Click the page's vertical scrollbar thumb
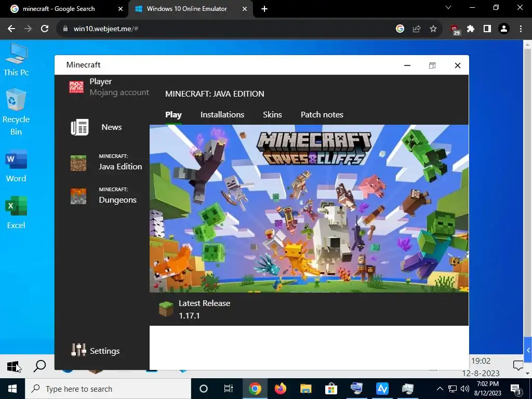Viewport: 532px width, 399px height. click(x=528, y=192)
